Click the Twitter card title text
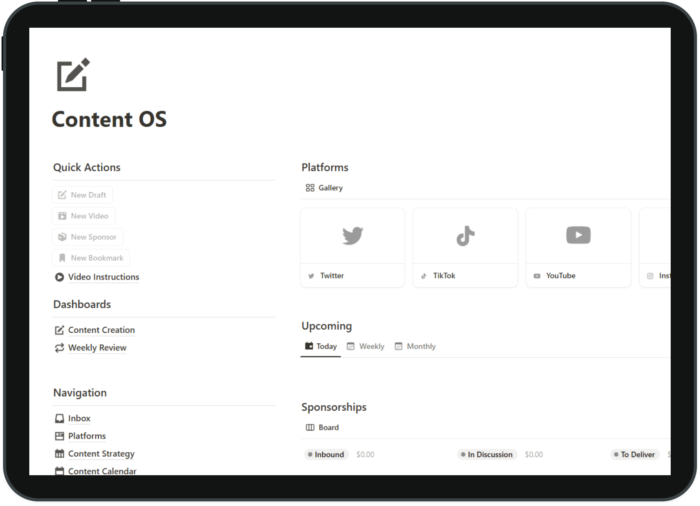The width and height of the screenshot is (700, 506). click(332, 276)
